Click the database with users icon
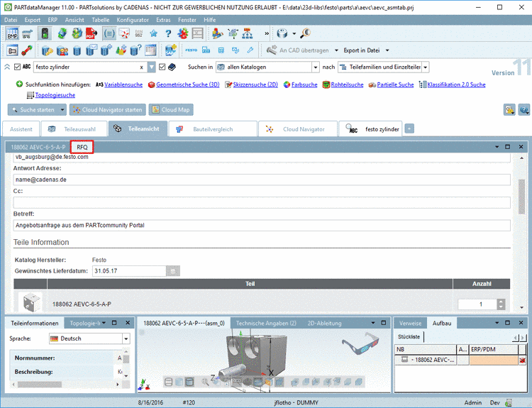 [x=62, y=50]
